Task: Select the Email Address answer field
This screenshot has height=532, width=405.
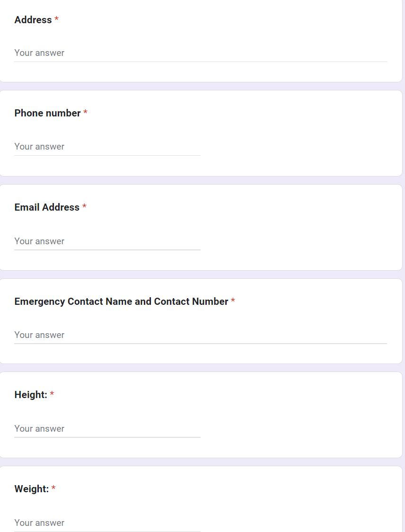Action: click(x=107, y=241)
